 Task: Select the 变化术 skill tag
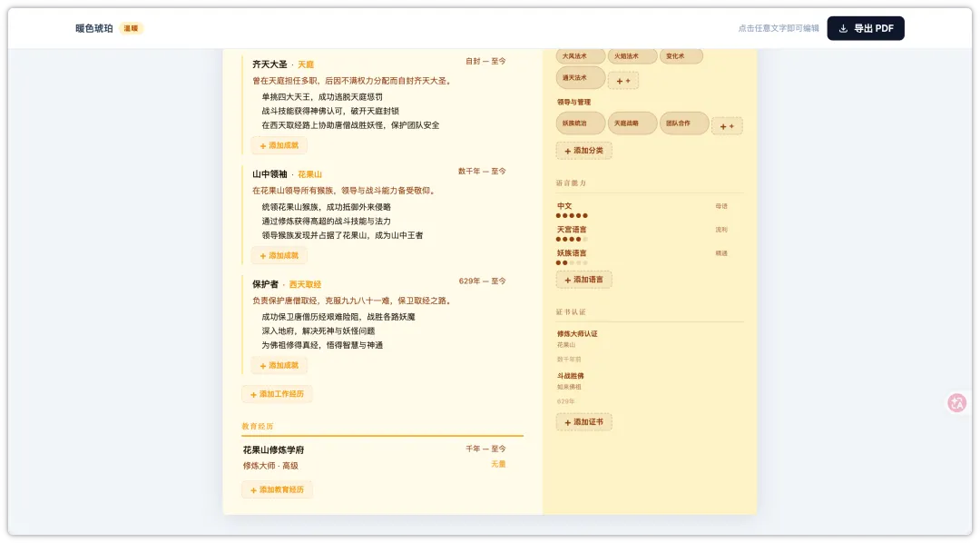click(x=681, y=56)
